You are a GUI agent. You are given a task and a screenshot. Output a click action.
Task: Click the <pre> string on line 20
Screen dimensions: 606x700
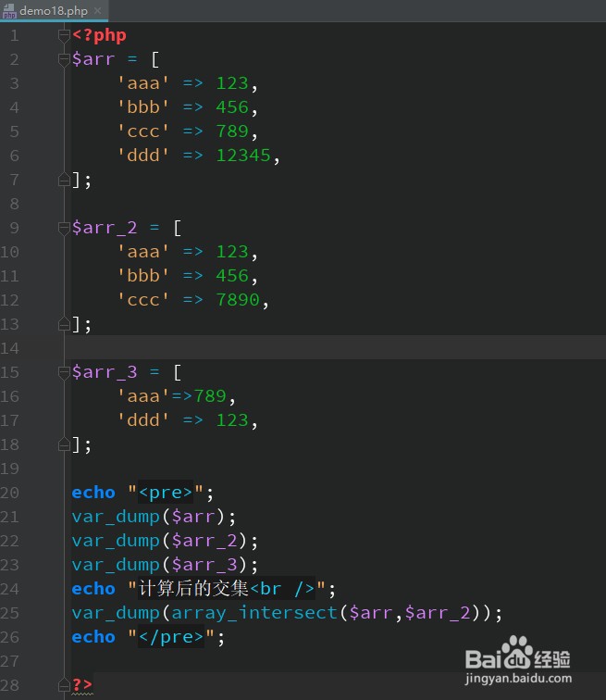coord(166,493)
